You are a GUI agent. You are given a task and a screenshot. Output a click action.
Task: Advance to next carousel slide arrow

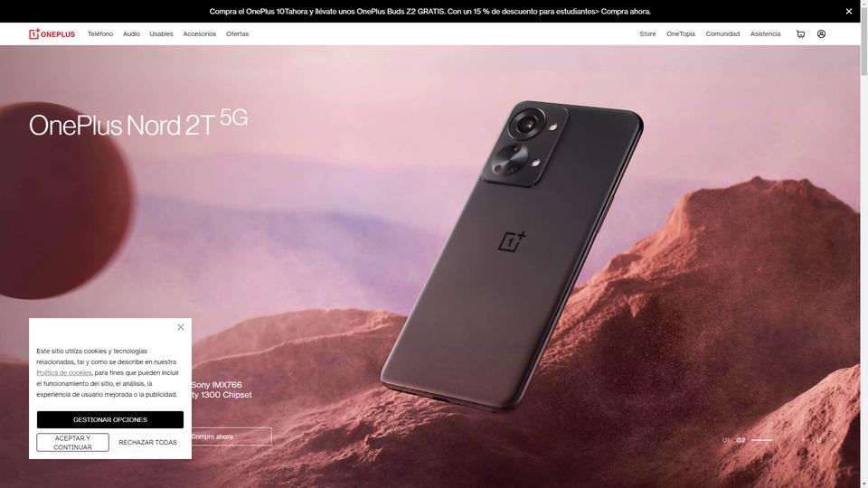833,440
